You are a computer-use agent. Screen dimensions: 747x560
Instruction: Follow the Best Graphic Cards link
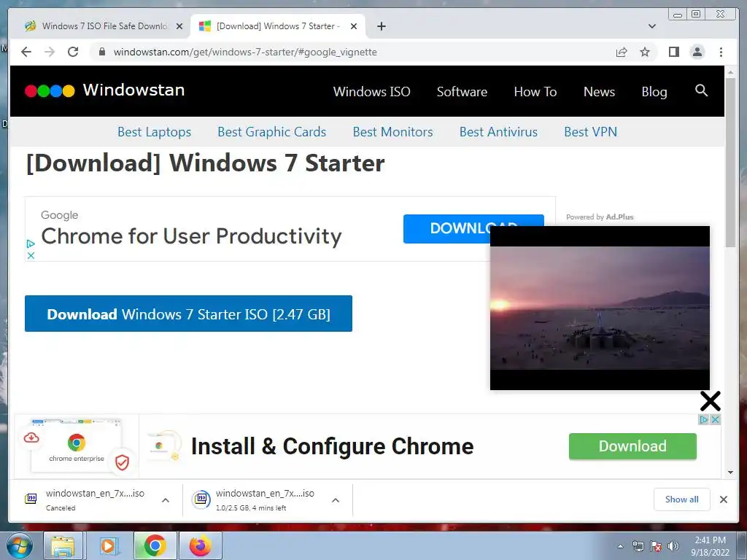click(x=271, y=131)
